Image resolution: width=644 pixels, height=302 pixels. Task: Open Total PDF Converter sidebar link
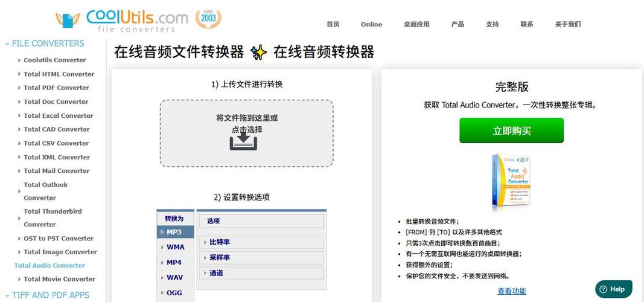(x=56, y=88)
